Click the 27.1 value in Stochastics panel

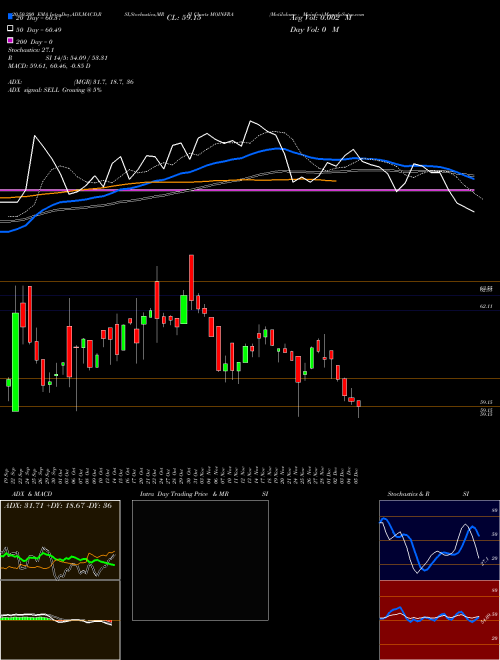pyautogui.click(x=484, y=561)
